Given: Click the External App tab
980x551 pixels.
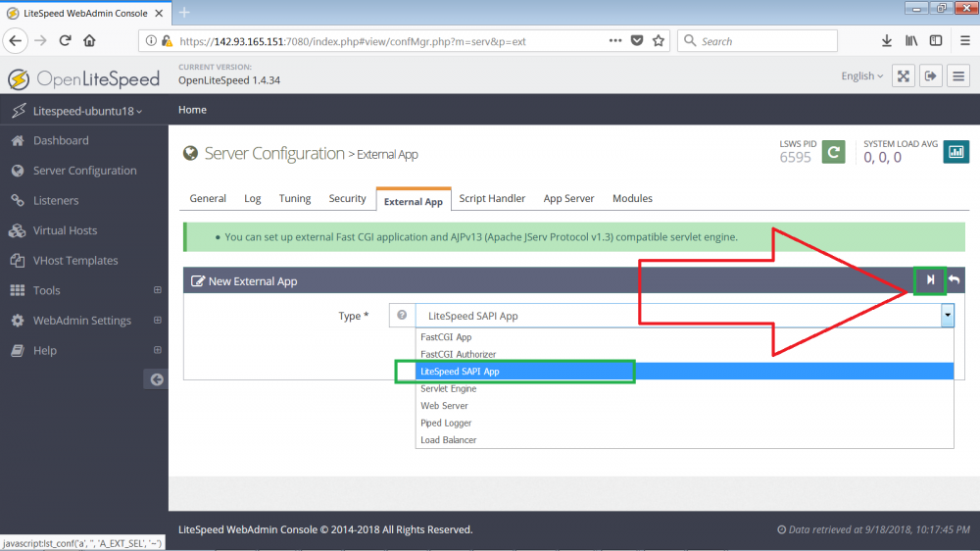Looking at the screenshot, I should click(x=414, y=201).
